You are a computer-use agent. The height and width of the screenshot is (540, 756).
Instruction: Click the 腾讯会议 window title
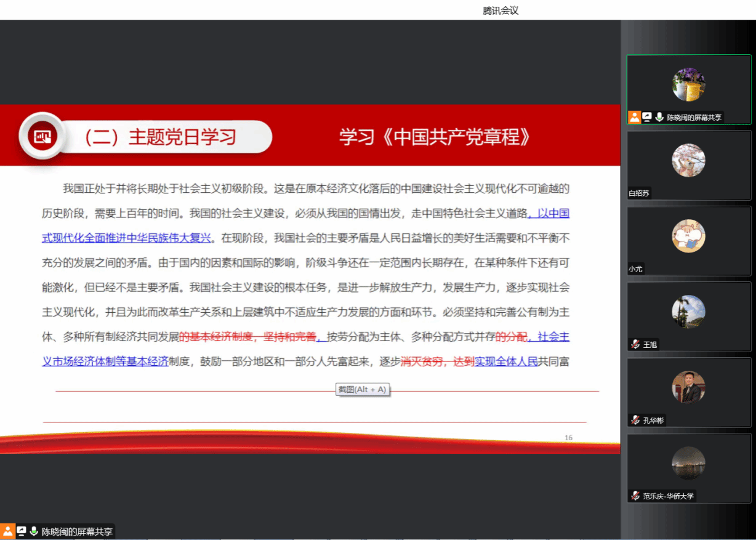point(501,10)
